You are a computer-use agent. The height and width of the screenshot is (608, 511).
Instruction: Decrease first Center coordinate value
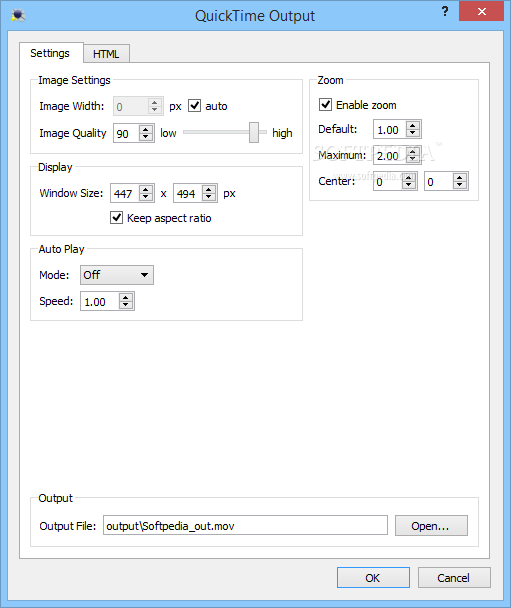409,185
